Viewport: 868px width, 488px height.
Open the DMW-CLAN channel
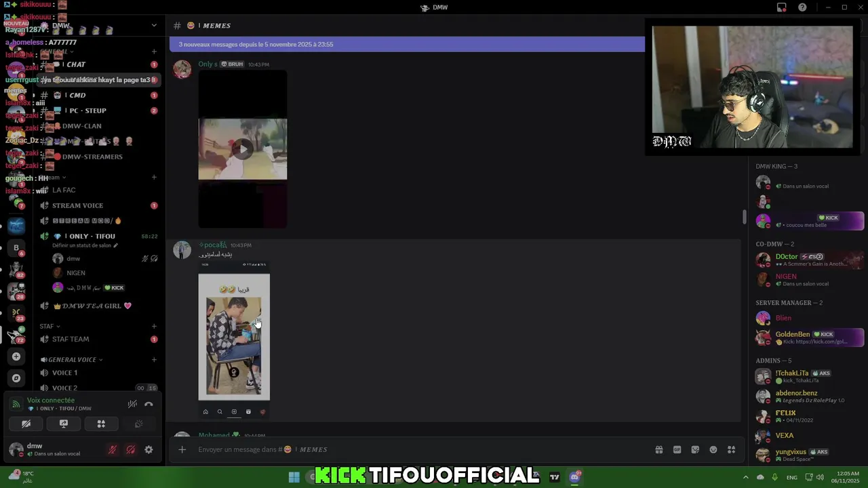[99, 126]
